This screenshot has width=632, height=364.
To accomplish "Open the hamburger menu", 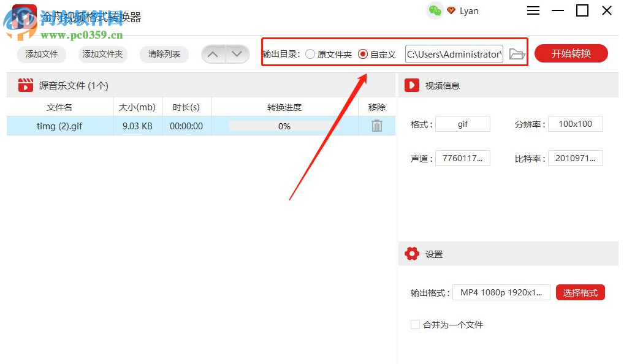I will pos(533,10).
